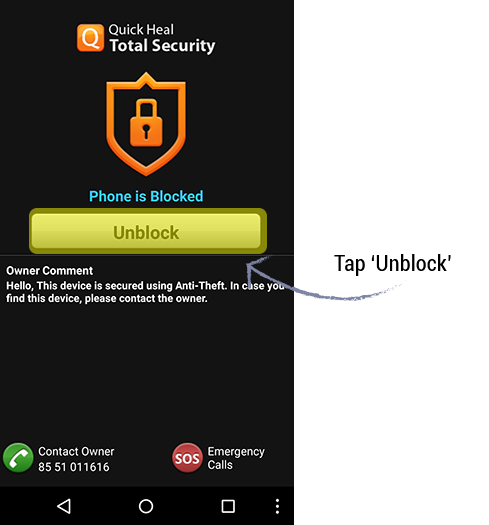Click the orange Quick Heal Q logo
489x525 pixels.
click(x=90, y=38)
